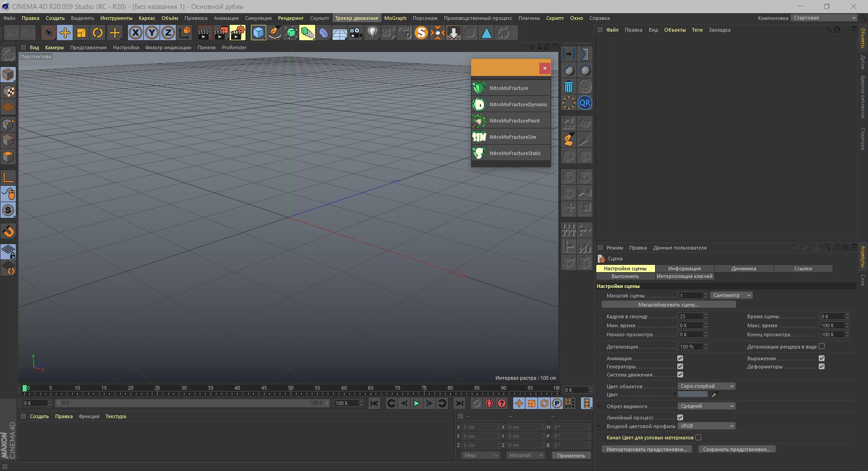Activate the Move tool in top toolbar
The image size is (868, 471).
65,33
